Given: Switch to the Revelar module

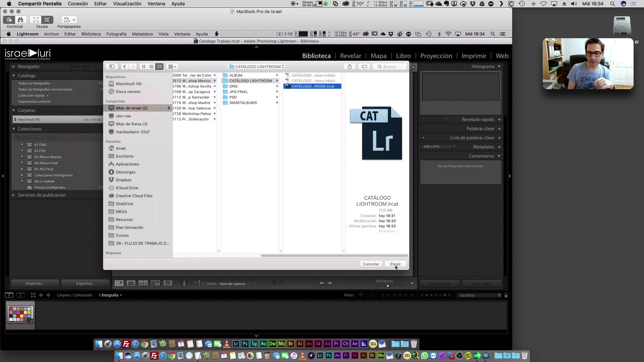Looking at the screenshot, I should click(x=351, y=56).
